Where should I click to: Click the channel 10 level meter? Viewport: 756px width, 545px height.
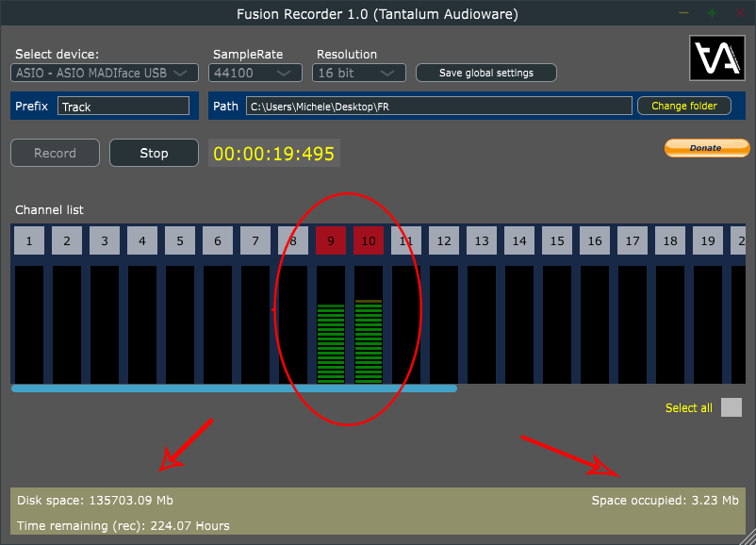pyautogui.click(x=369, y=324)
